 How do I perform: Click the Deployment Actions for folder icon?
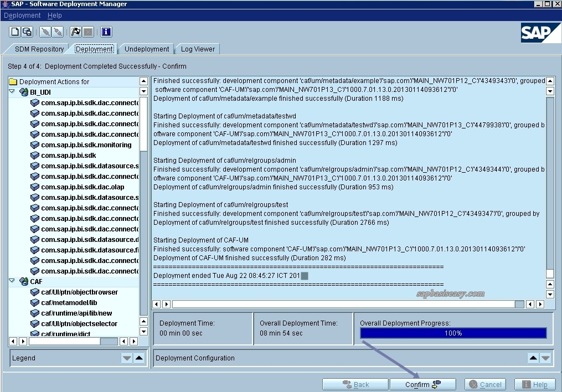(13, 82)
